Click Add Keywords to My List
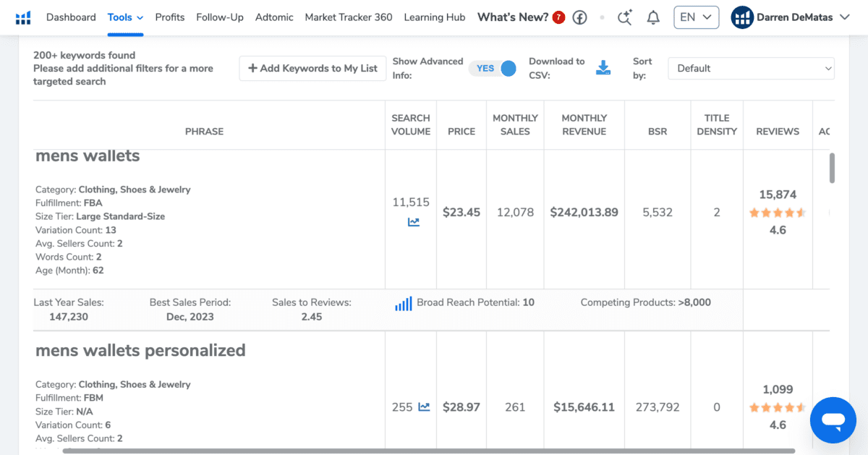 click(312, 68)
